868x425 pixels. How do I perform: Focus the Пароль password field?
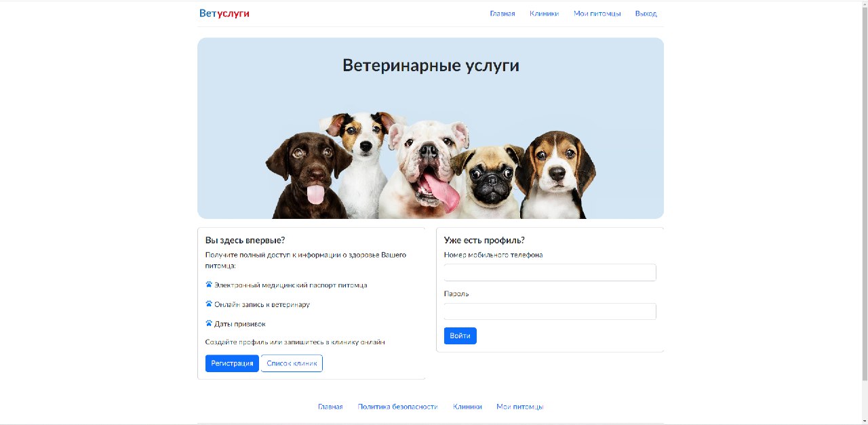tap(550, 311)
